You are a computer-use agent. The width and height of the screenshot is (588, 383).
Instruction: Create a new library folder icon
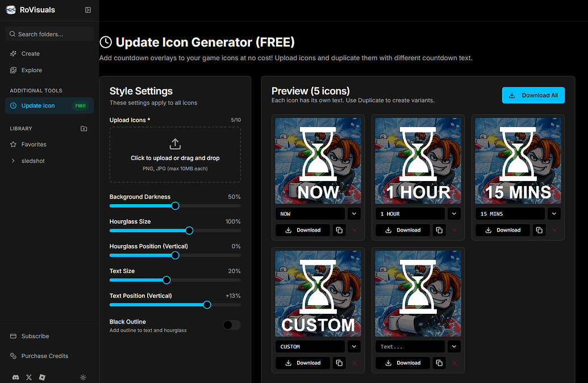click(84, 128)
